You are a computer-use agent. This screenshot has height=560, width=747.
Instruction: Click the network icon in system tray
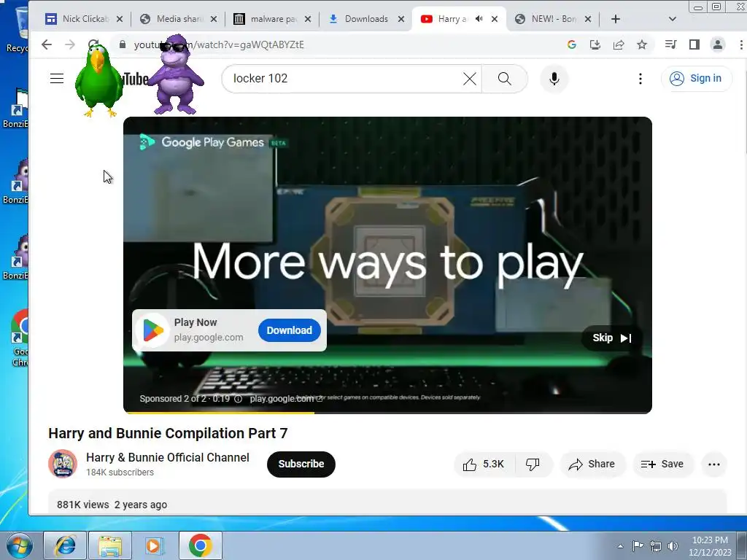click(656, 546)
